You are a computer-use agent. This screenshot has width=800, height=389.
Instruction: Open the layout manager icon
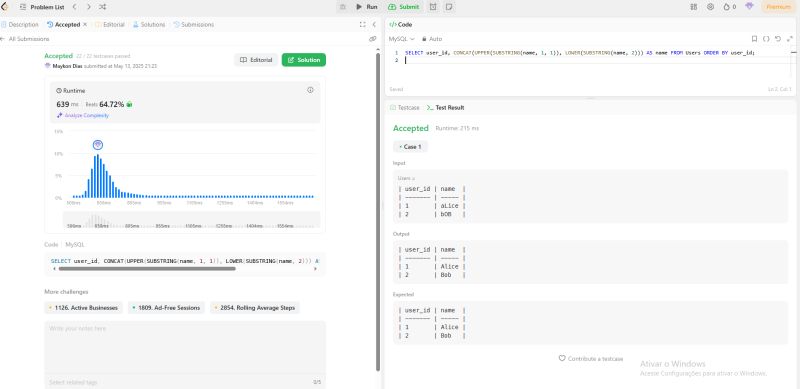click(693, 7)
